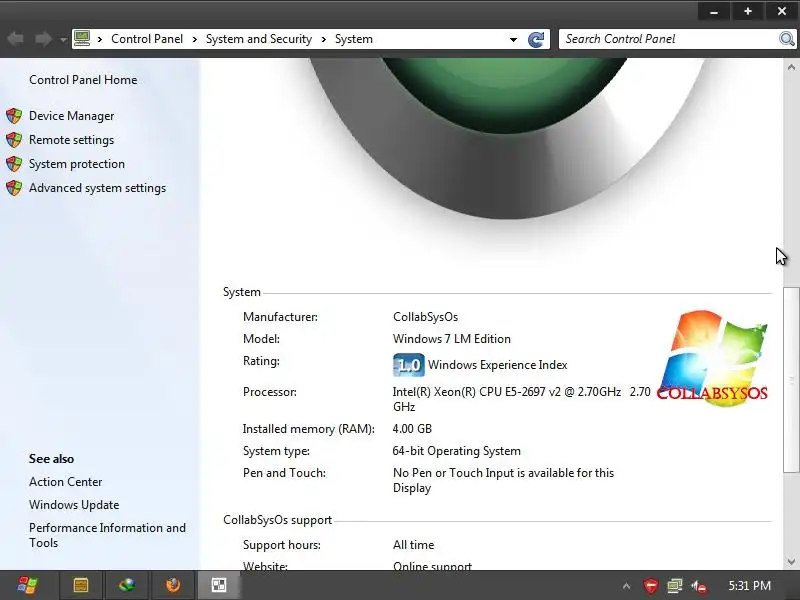Click shield icon beside Advanced system settings

14,188
